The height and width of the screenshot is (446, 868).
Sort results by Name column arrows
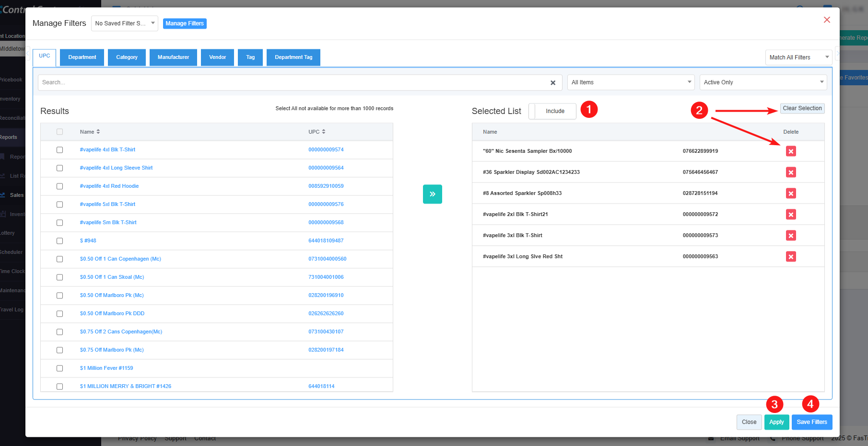point(98,132)
